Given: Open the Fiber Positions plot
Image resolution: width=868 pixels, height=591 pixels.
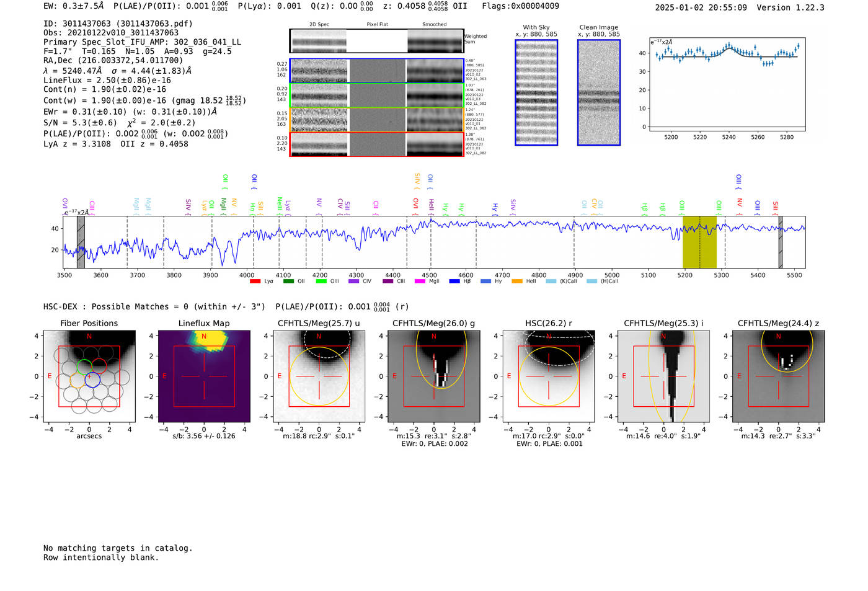Looking at the screenshot, I should [89, 376].
